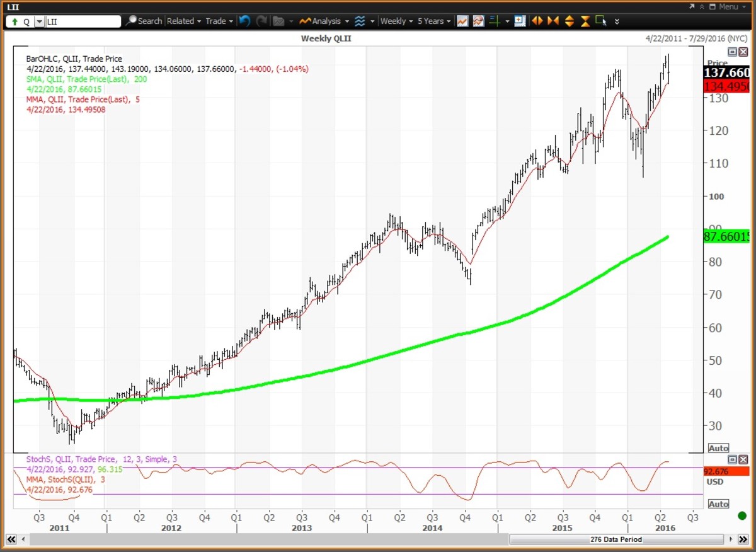Viewport: 756px width, 552px height.
Task: Close the price chart pane with X
Action: point(743,52)
